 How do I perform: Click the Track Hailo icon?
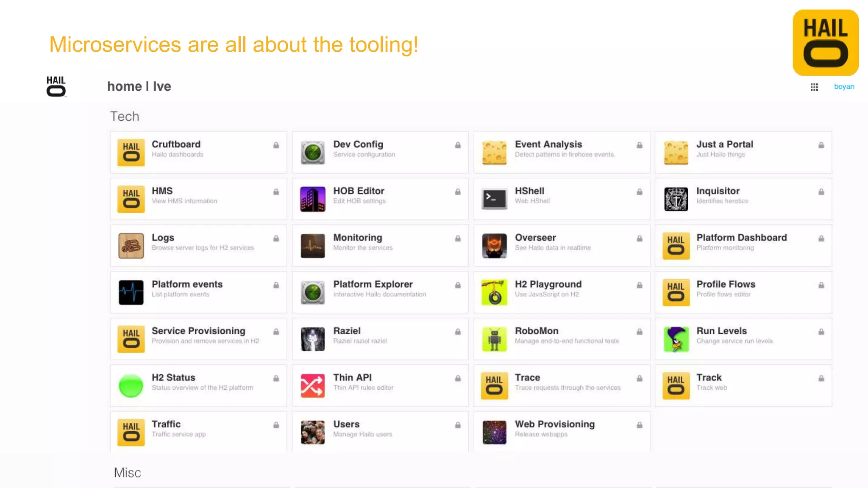click(676, 385)
